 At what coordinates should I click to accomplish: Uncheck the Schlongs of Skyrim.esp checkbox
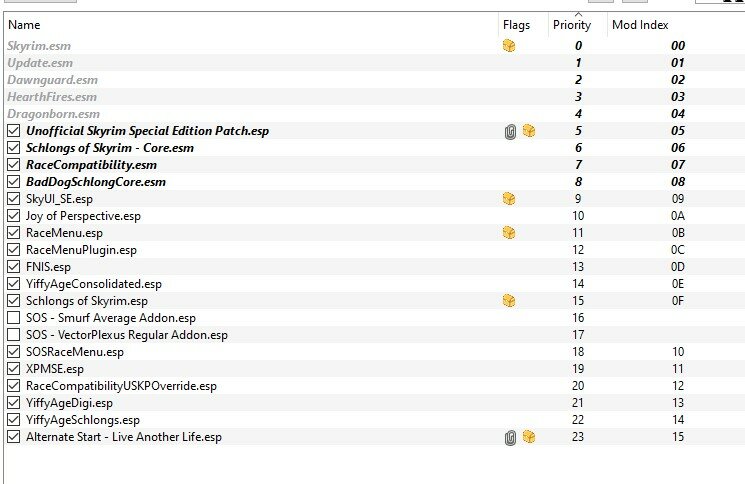click(x=14, y=301)
